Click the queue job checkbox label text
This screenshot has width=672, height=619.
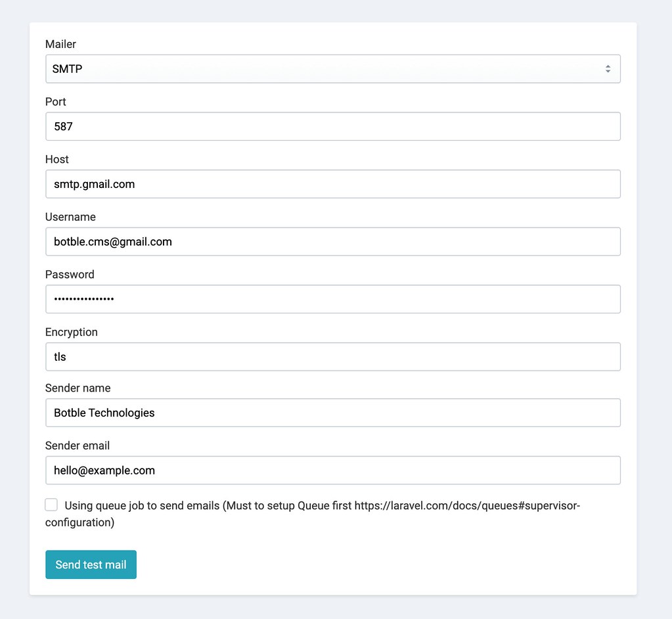(x=313, y=514)
